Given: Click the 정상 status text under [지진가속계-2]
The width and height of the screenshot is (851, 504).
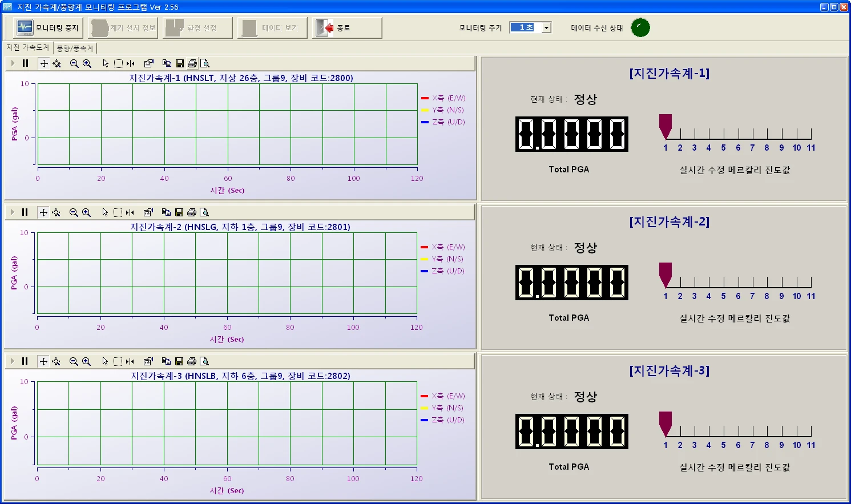Looking at the screenshot, I should (586, 248).
